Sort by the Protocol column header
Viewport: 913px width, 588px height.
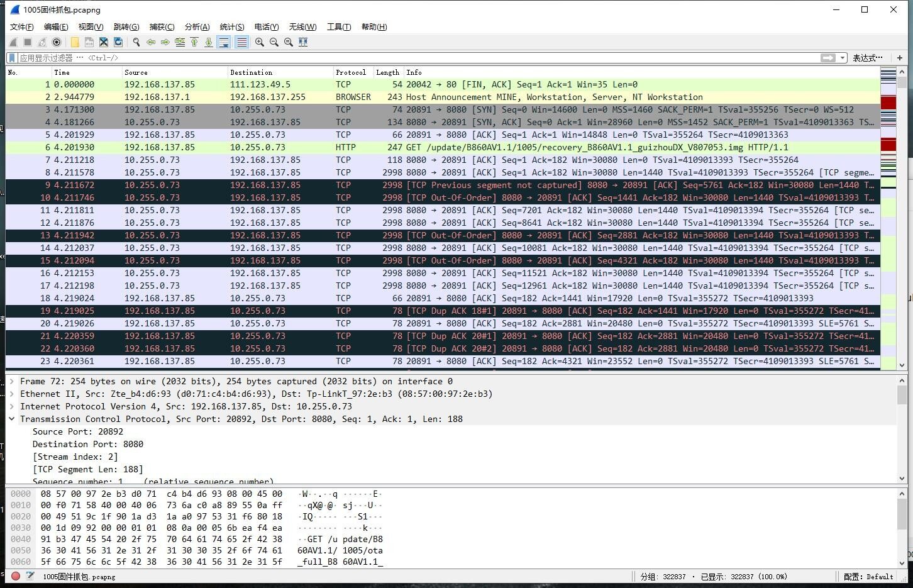[x=353, y=72]
